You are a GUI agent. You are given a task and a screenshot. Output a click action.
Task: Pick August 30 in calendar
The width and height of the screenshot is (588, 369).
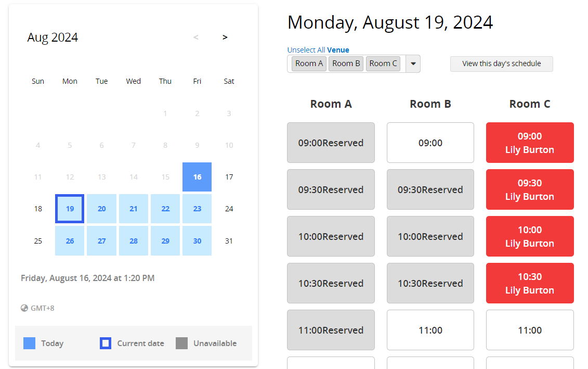(x=197, y=241)
